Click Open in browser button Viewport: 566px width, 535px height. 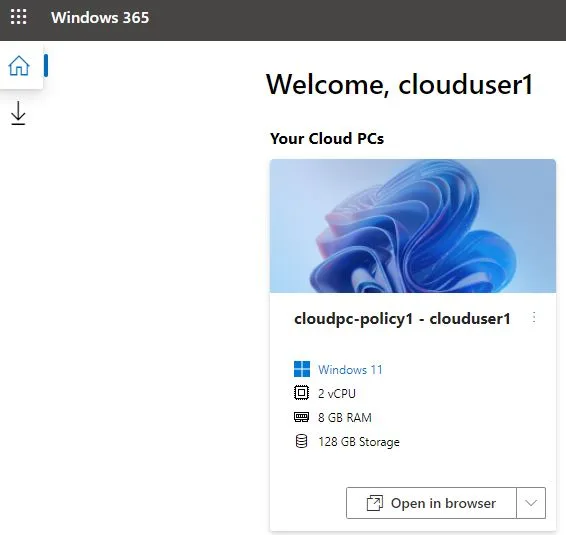click(x=431, y=503)
